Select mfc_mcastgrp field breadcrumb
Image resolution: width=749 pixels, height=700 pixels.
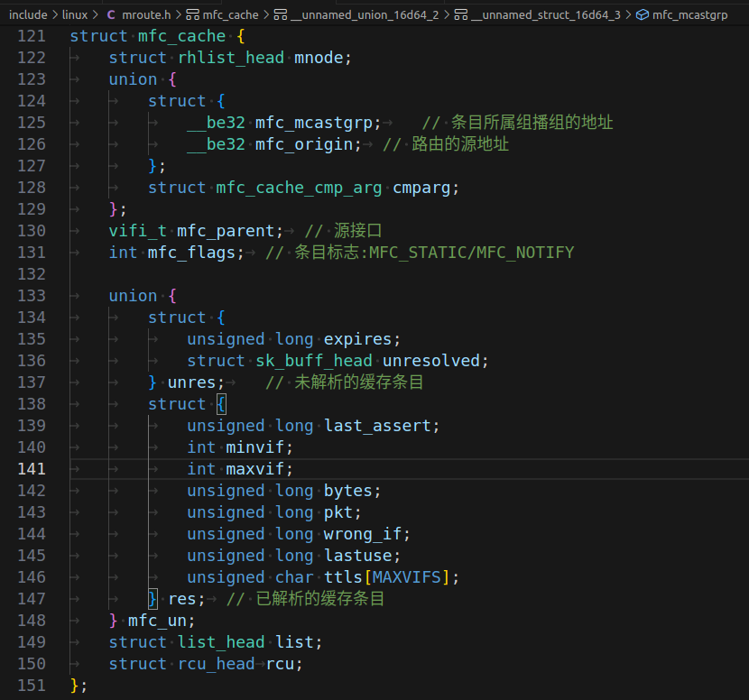tap(689, 14)
